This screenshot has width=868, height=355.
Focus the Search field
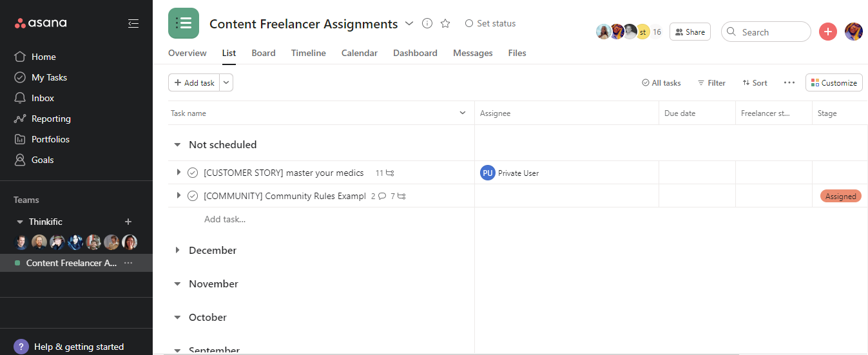(x=766, y=32)
